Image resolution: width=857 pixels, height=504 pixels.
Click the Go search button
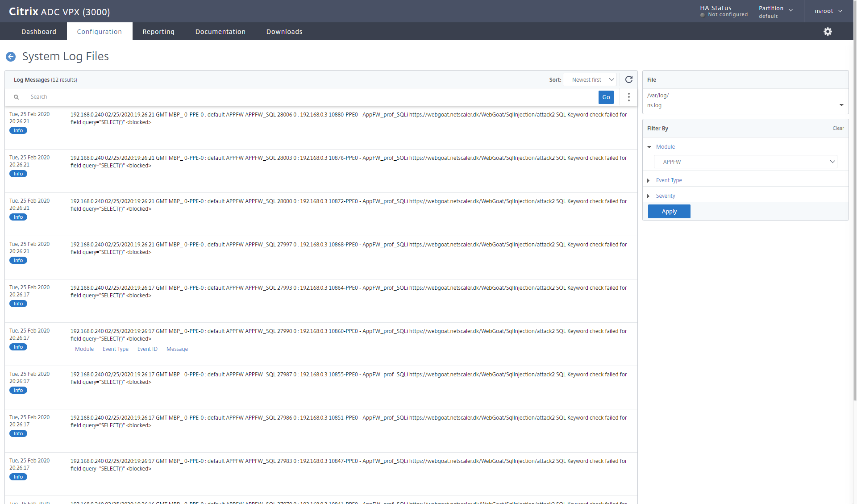606,97
